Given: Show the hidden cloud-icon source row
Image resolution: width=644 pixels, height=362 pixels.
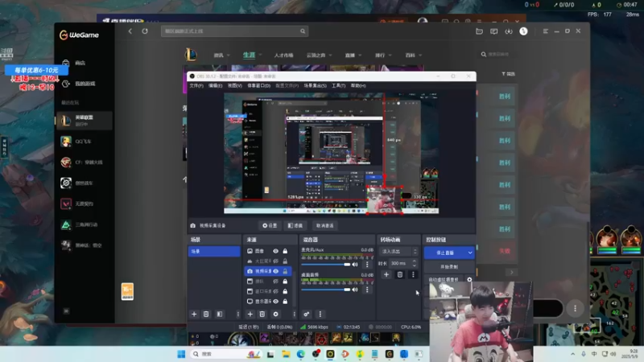Looking at the screenshot, I should coord(275,261).
